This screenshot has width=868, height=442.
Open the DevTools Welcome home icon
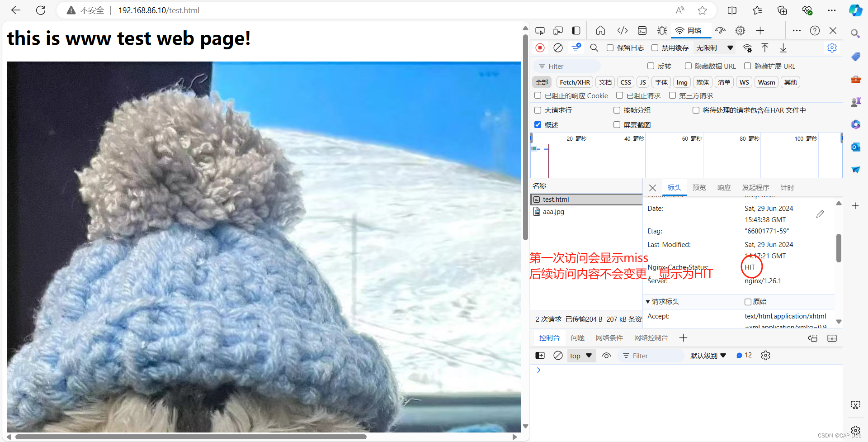point(600,30)
